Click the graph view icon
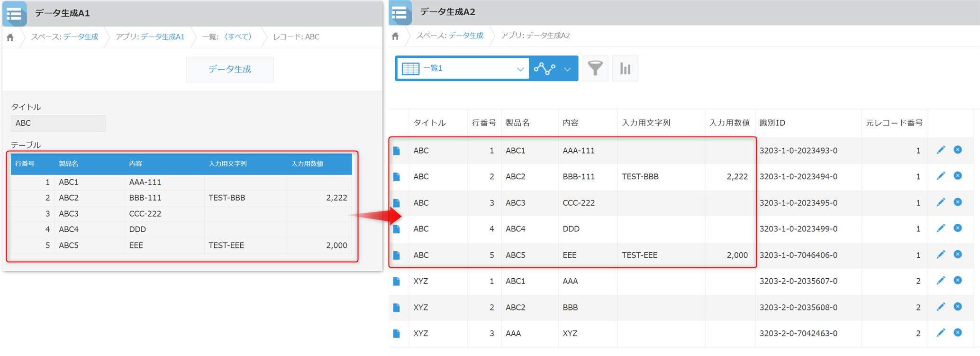This screenshot has height=356, width=980. [x=544, y=69]
